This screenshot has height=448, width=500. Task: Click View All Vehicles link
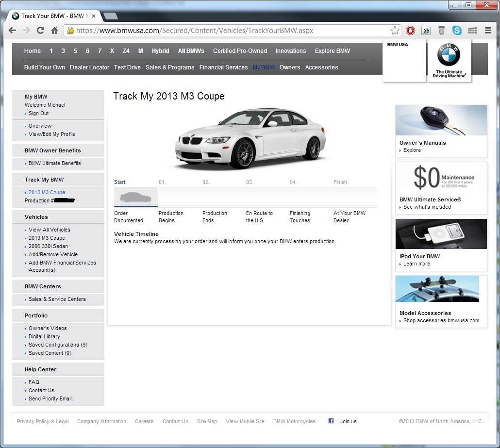coord(50,230)
